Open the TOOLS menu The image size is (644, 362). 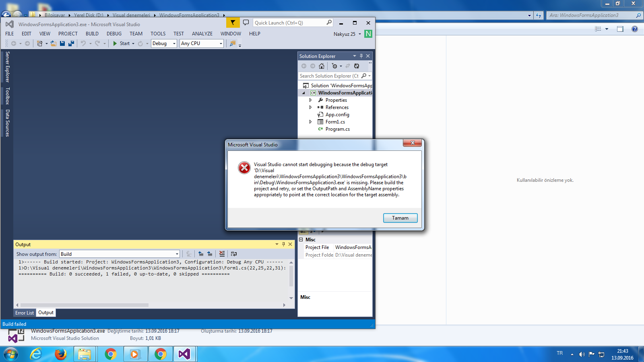pos(158,34)
